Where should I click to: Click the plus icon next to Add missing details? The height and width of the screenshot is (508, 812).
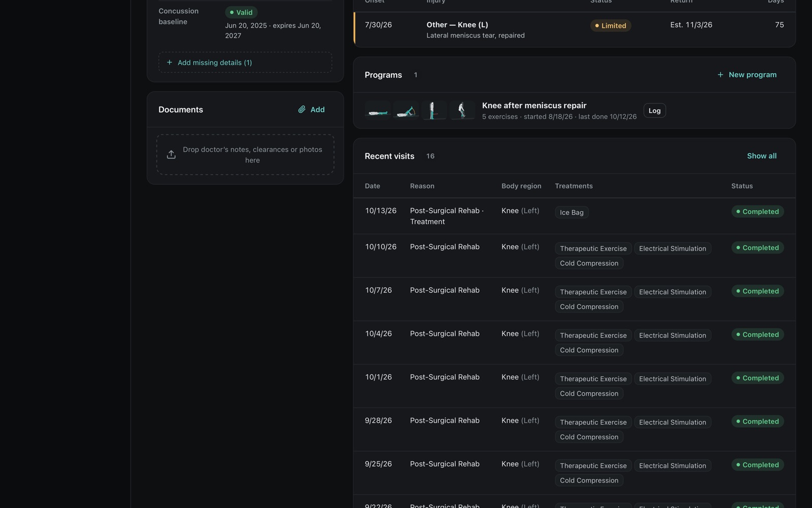[170, 62]
